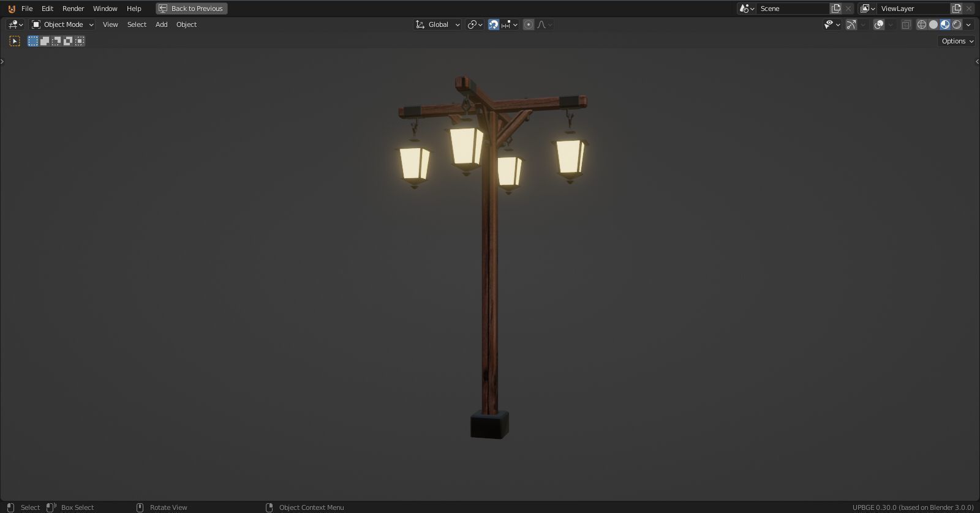Open the Object Mode dropdown
The width and height of the screenshot is (980, 513).
[62, 24]
